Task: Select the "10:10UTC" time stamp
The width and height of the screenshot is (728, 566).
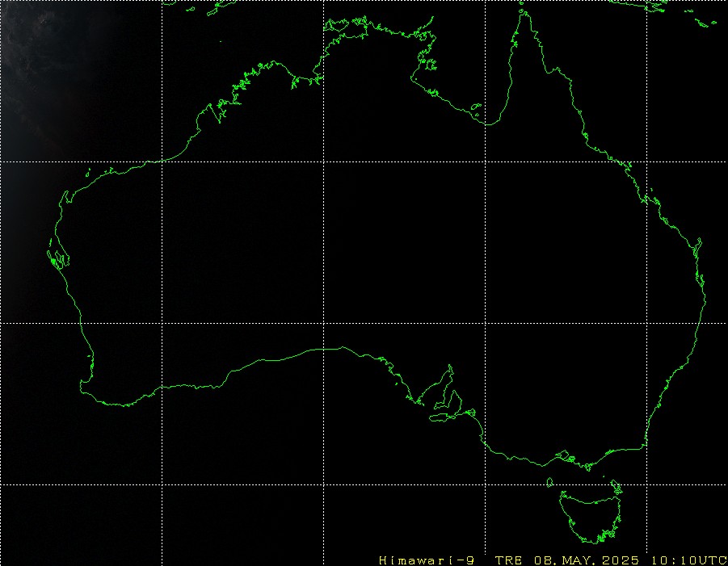Action: pos(689,560)
